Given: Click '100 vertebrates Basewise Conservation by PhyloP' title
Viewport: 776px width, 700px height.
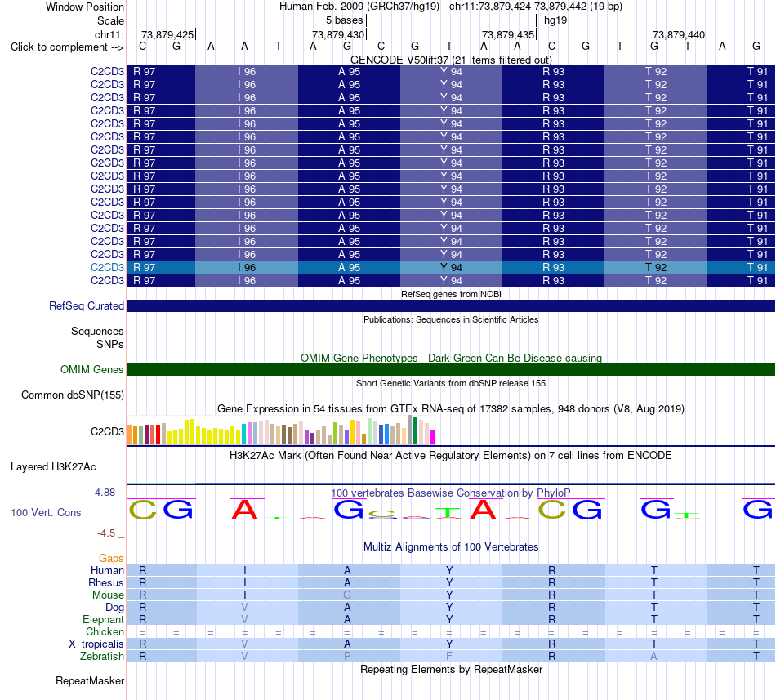Looking at the screenshot, I should (451, 493).
